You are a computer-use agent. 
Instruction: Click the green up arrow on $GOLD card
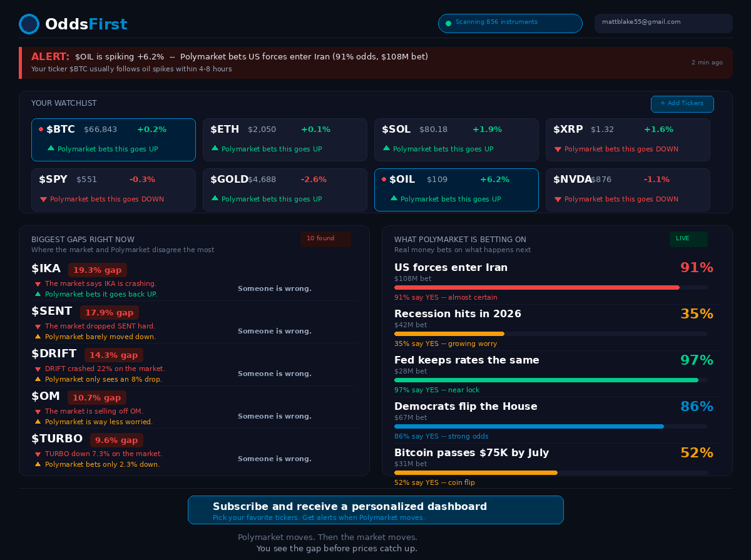(215, 198)
